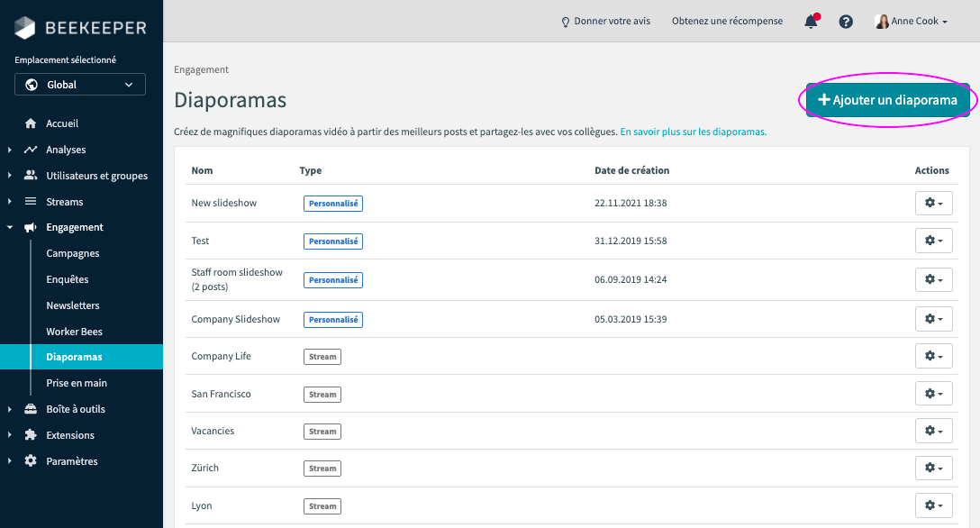Open the notifications bell icon

click(812, 22)
